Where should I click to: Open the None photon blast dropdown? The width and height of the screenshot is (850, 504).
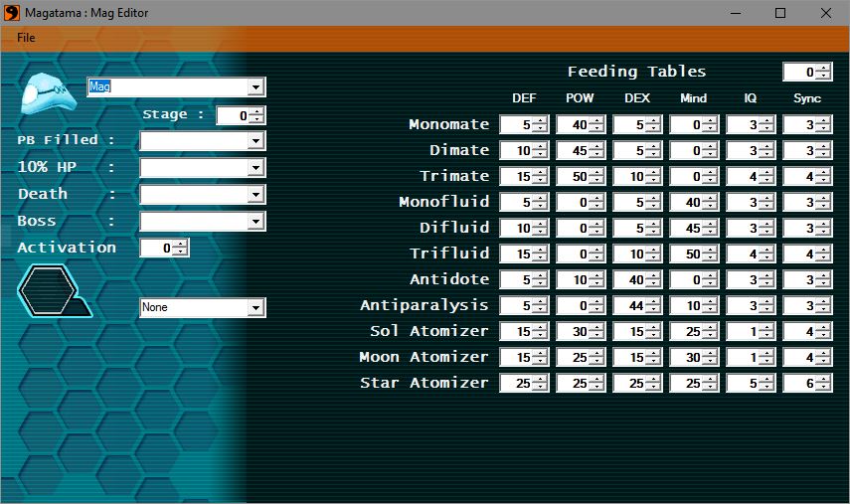pyautogui.click(x=255, y=307)
